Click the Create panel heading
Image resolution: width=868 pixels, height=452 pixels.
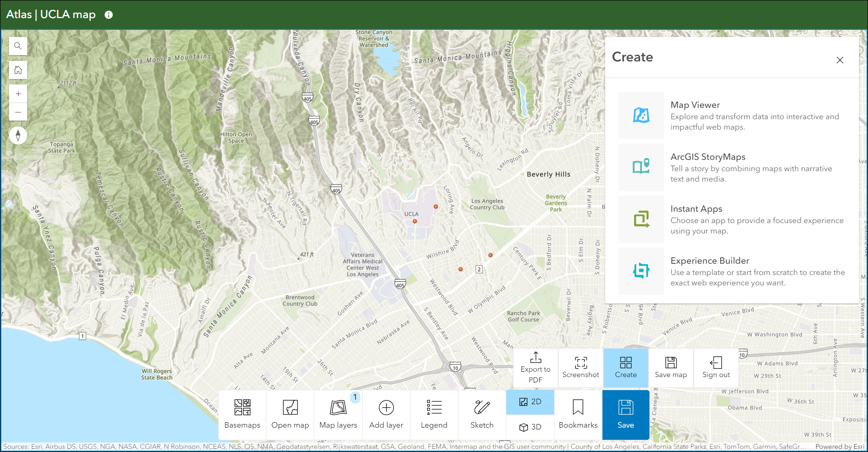tap(632, 57)
